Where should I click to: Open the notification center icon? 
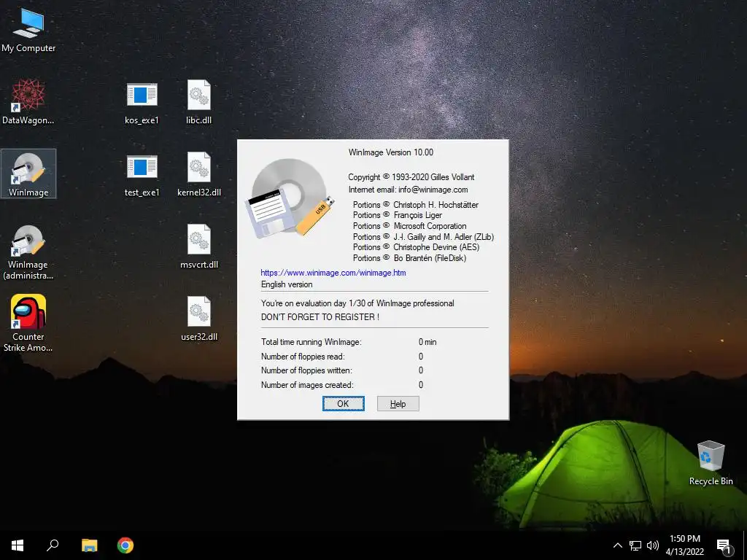pyautogui.click(x=724, y=545)
